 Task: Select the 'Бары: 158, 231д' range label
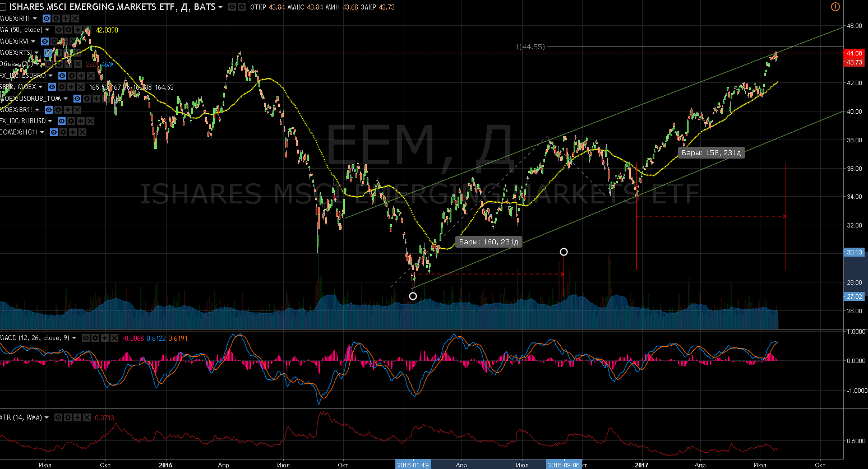pos(711,152)
